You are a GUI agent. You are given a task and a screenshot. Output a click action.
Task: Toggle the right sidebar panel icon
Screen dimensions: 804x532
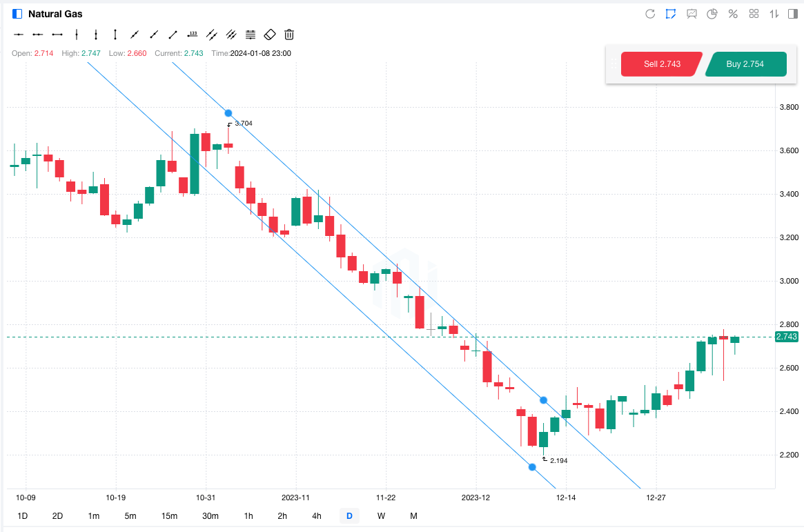pyautogui.click(x=793, y=14)
